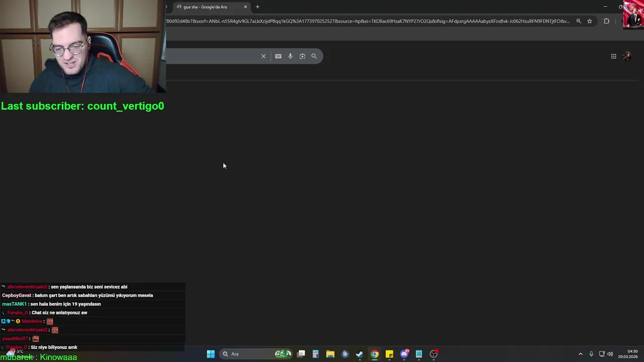Open Task View on the taskbar
644x362 pixels.
301,354
